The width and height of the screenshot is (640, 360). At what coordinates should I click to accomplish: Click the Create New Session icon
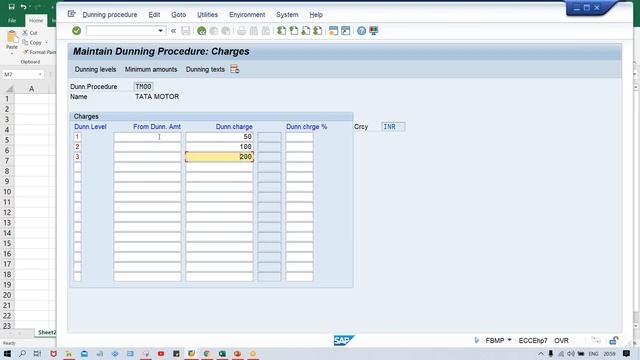point(333,31)
